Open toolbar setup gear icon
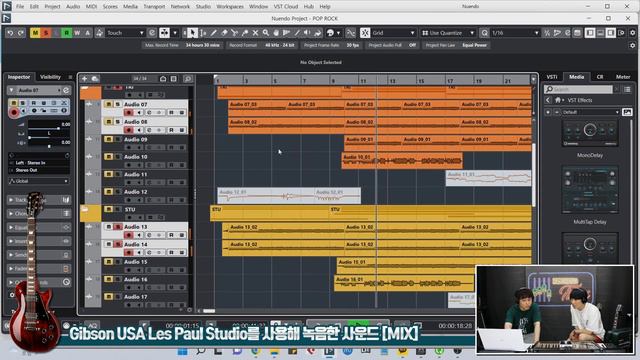640x360 pixels. 633,33
